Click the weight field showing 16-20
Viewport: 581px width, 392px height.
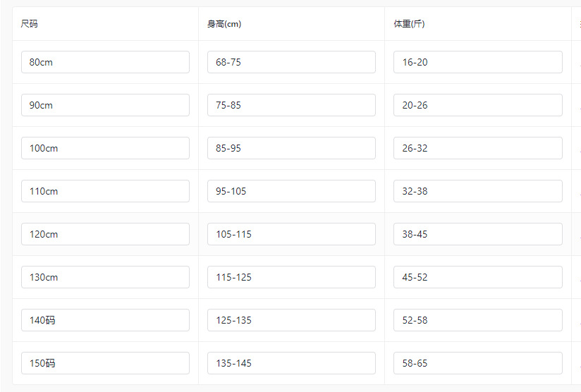coord(477,62)
